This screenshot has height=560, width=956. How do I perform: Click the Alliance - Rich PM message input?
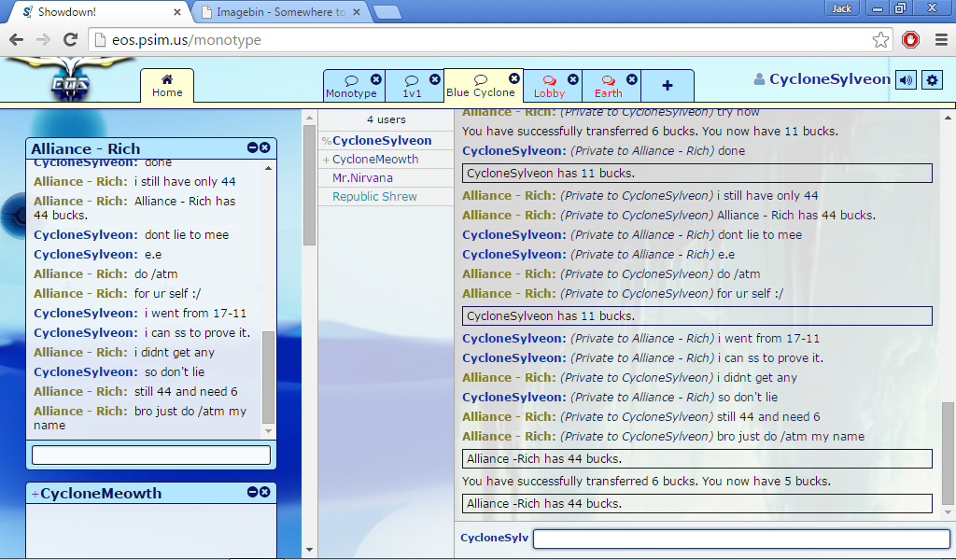coord(151,455)
